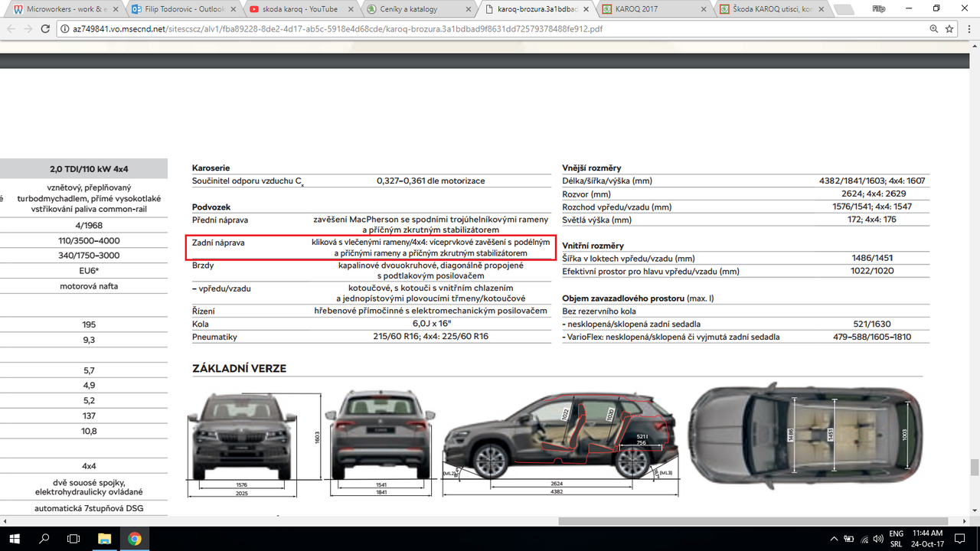Click the vertical scrollbar down arrow
The height and width of the screenshot is (551, 980).
coord(975,511)
